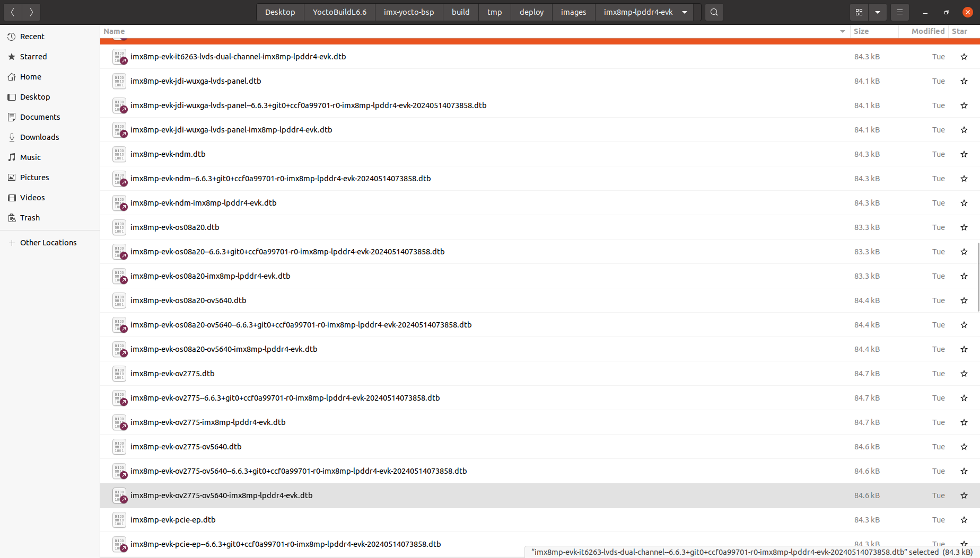Open the hamburger menu
This screenshot has width=980, height=558.
(899, 12)
